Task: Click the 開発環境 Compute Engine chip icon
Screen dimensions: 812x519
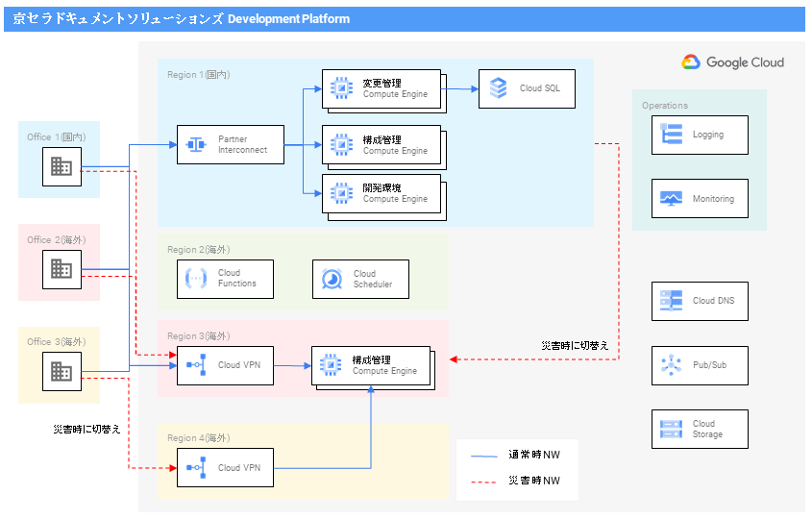Action: tap(340, 193)
